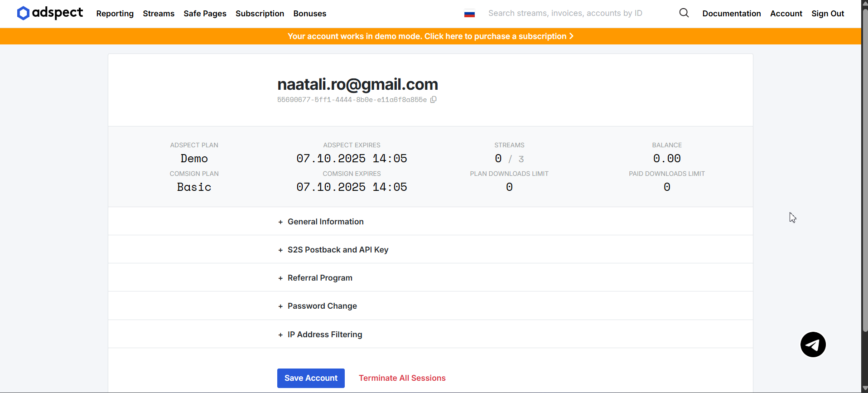Open the Reporting menu item
The width and height of the screenshot is (868, 393).
[115, 14]
